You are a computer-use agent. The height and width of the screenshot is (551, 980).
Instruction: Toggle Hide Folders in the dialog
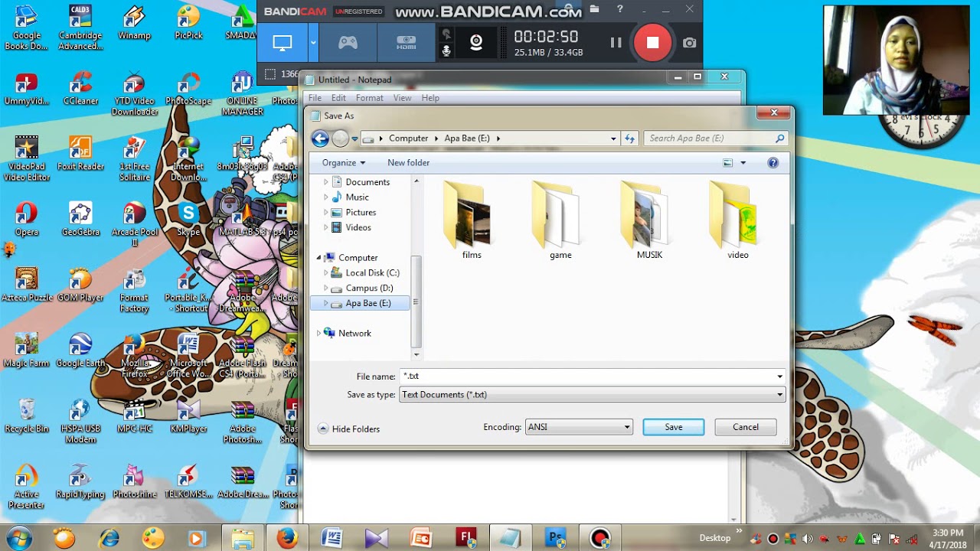pos(349,429)
